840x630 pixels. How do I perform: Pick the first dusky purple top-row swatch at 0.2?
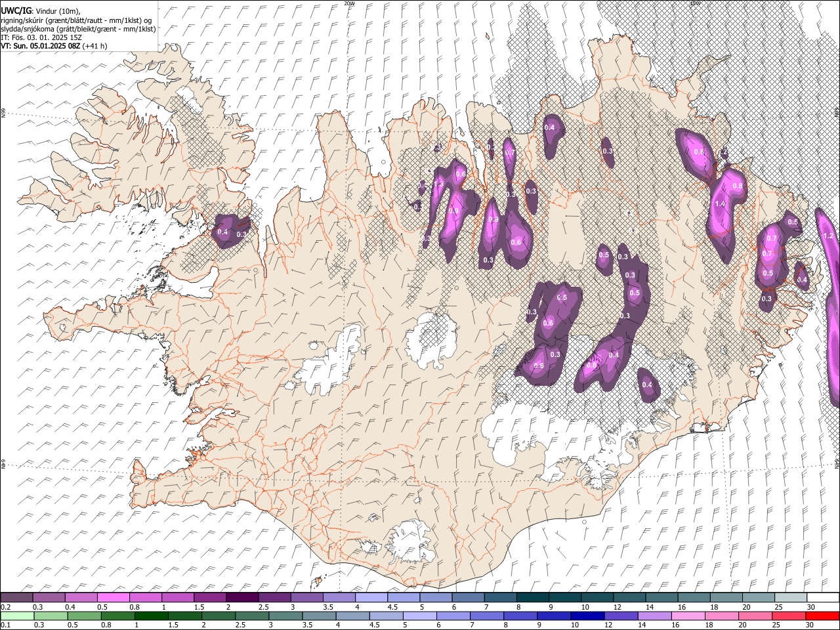(17, 597)
